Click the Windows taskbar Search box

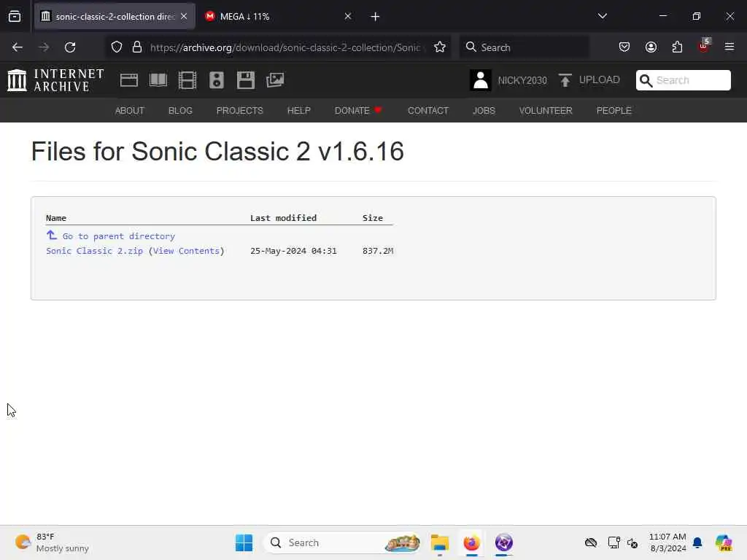[343, 542]
